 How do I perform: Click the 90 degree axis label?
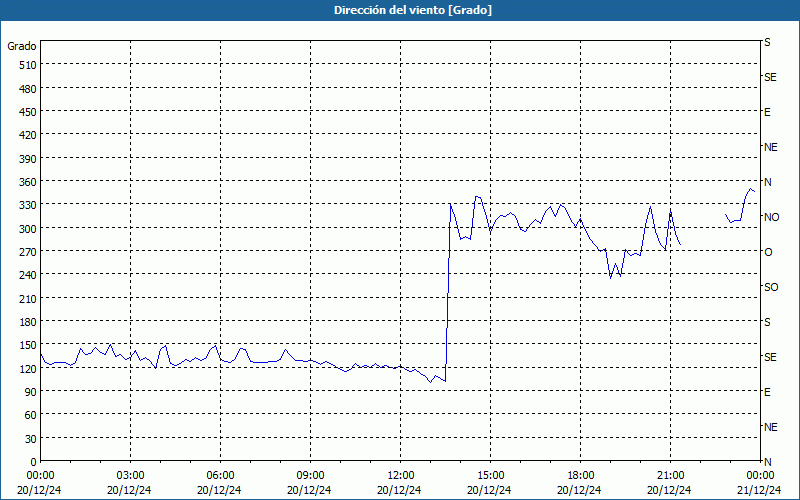point(31,392)
